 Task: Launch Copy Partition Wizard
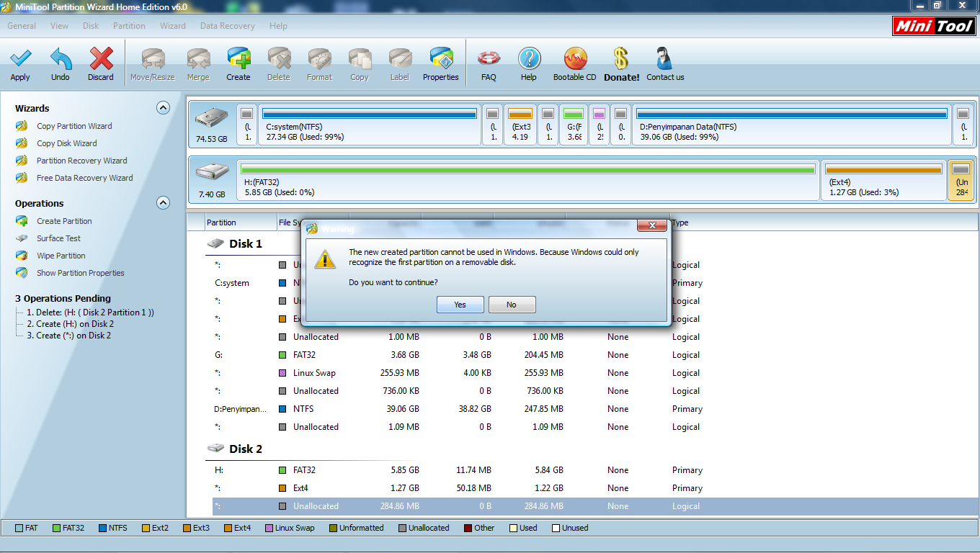(74, 126)
